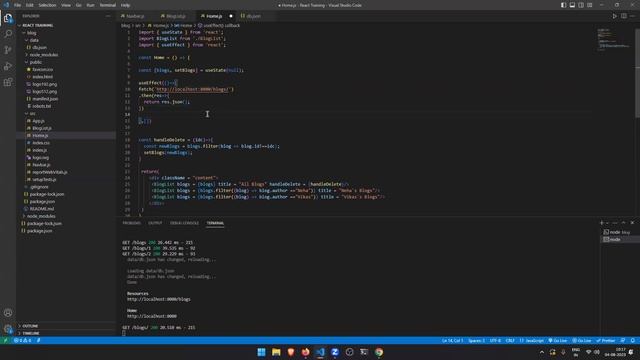
Task: Expand the node_modules folder inside blog
Action: pos(43,55)
